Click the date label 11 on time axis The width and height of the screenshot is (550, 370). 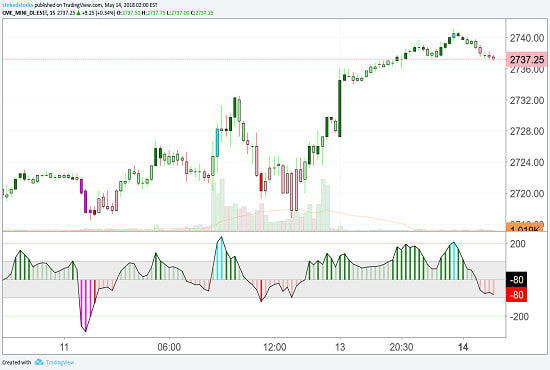coord(64,347)
